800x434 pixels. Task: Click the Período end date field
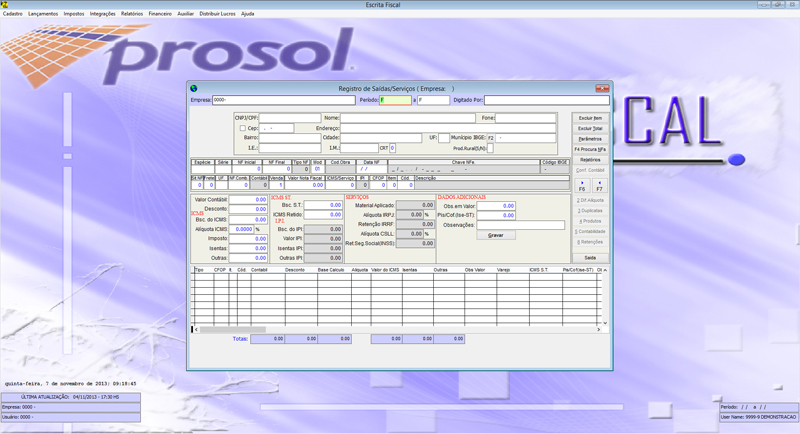pos(434,100)
